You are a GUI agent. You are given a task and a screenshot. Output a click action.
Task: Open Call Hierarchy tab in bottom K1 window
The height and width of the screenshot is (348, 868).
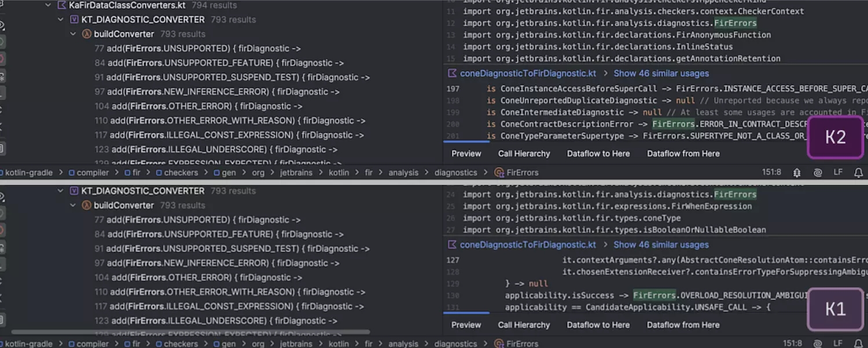pos(524,325)
